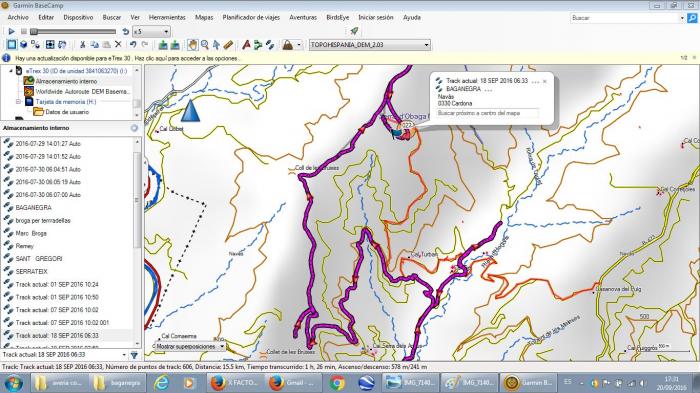Select the ruler measure tool

(228, 45)
